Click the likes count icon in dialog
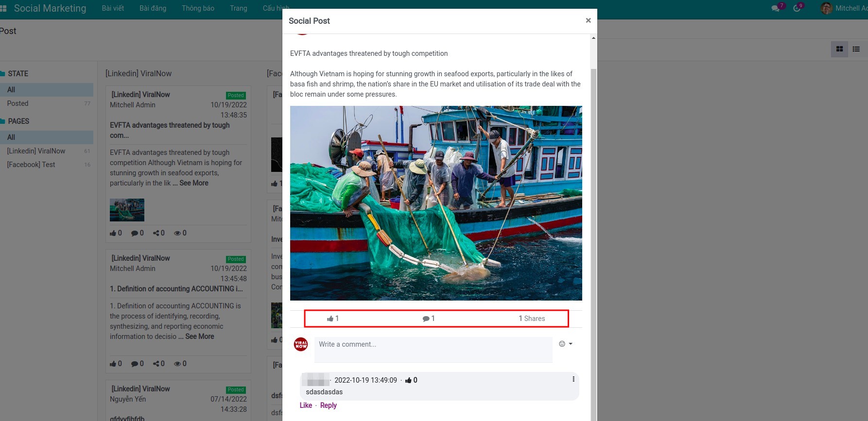 (330, 319)
